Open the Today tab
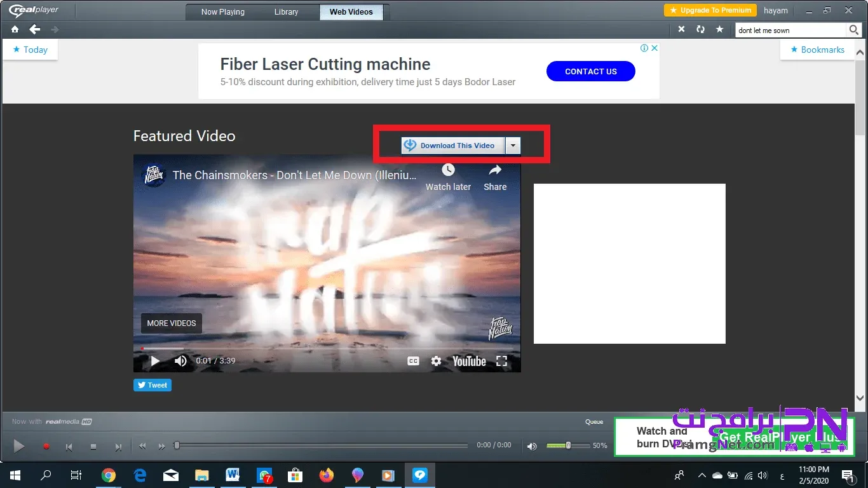 click(30, 50)
